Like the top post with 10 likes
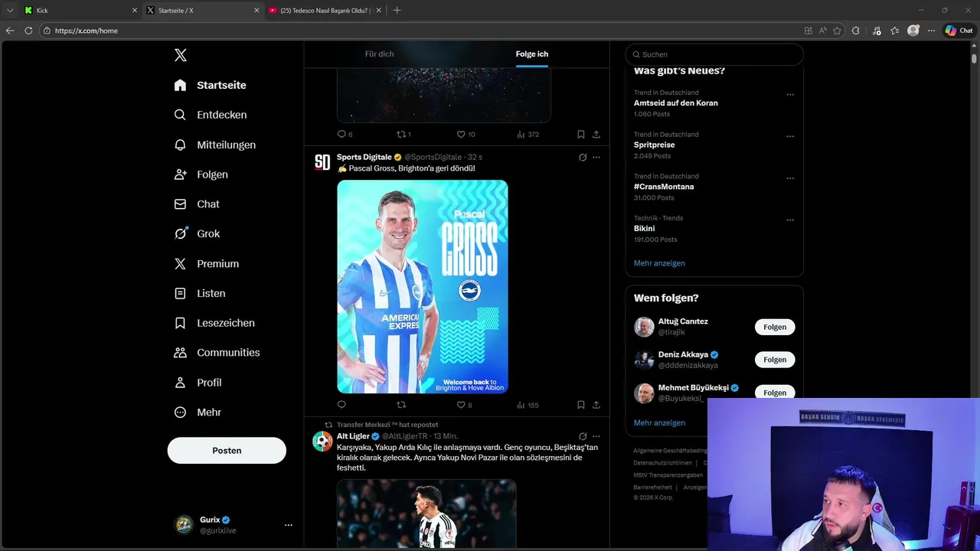This screenshot has width=980, height=551. point(461,134)
